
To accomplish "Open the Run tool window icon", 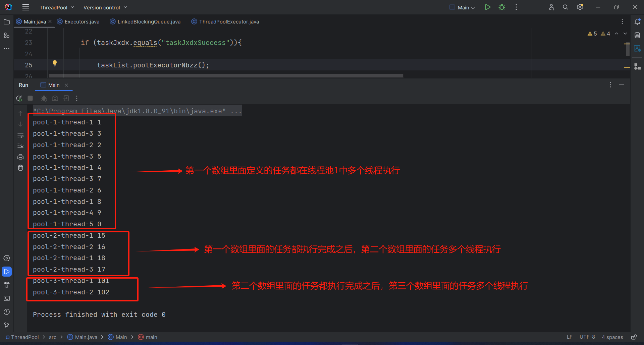I will tap(7, 272).
